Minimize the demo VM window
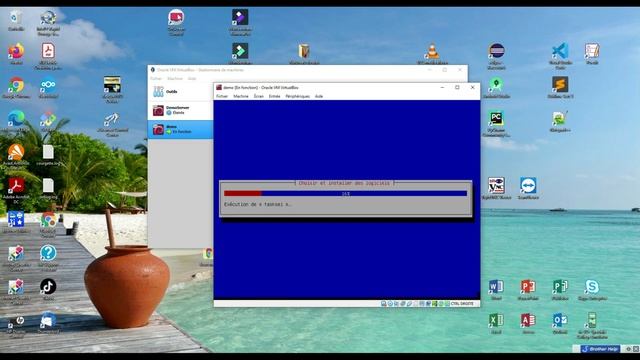This screenshot has height=360, width=640. 442,87
